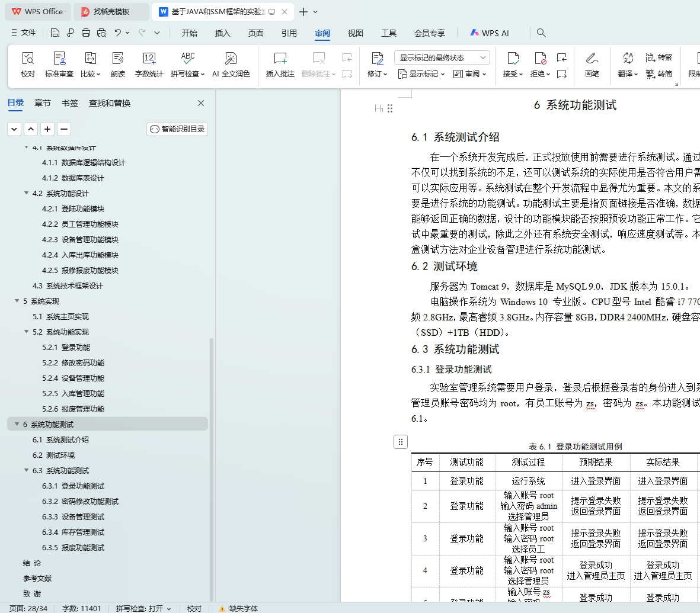Jump to outline item 参考文献
Screen dimensions: 700x613
pos(37,578)
